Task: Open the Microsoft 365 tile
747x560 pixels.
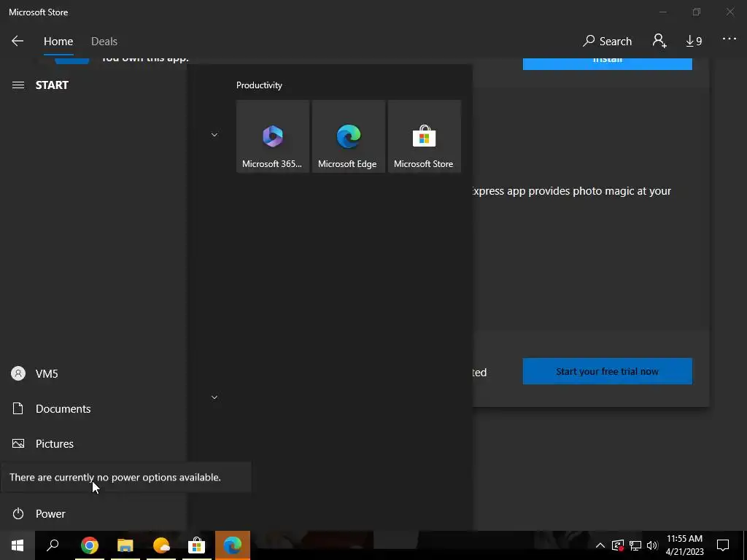Action: [x=273, y=136]
